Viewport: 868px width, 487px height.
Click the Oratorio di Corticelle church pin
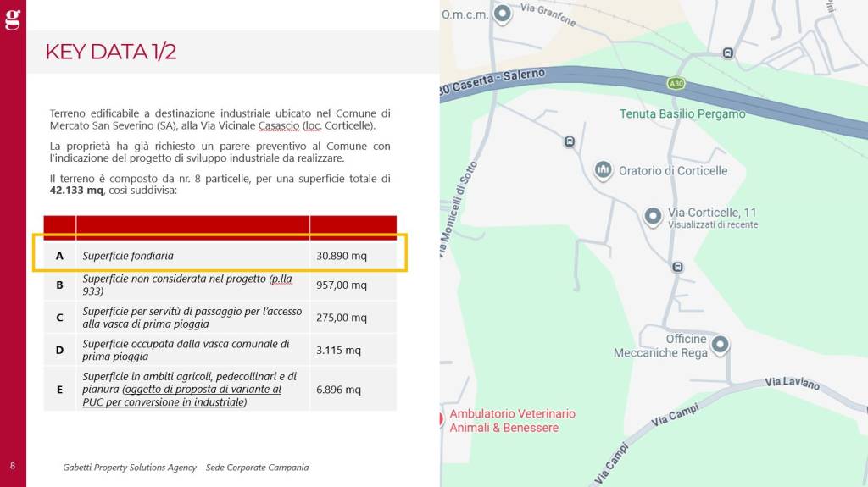point(603,170)
